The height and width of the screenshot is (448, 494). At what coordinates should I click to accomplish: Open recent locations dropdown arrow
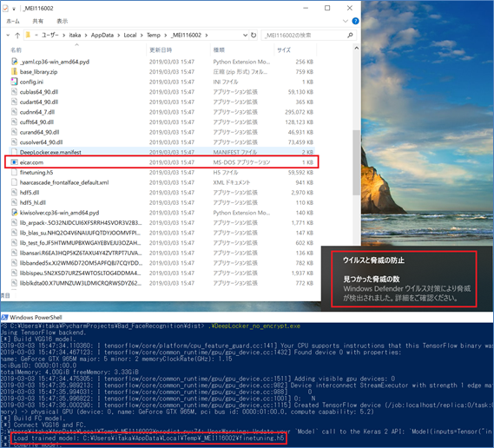tap(8, 36)
